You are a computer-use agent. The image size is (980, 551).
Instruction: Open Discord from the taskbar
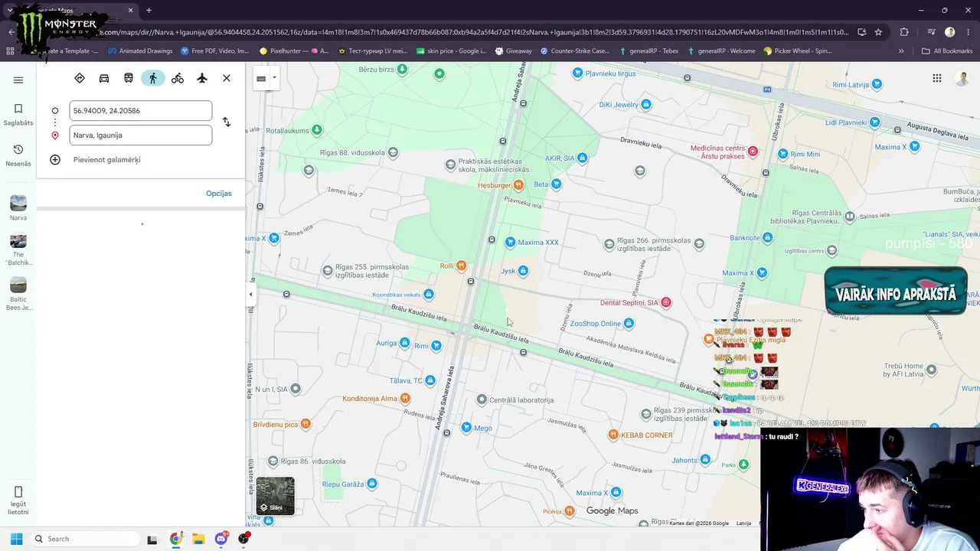[x=221, y=539]
